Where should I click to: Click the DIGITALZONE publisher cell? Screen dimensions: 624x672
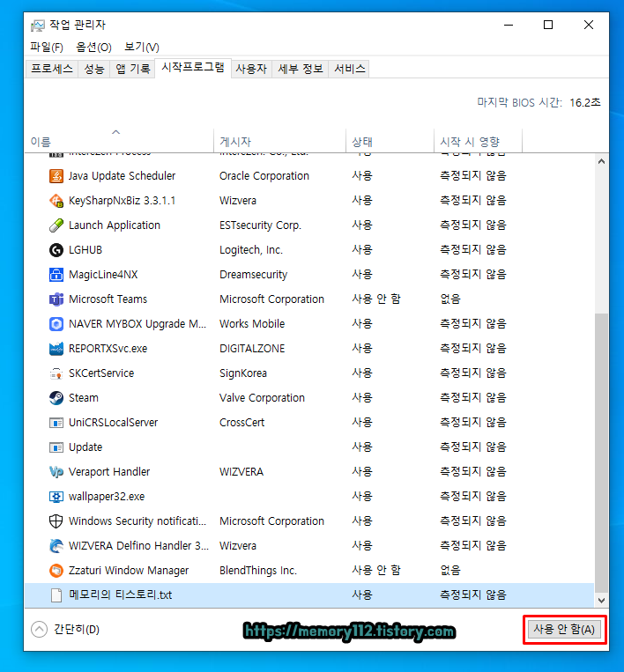252,349
